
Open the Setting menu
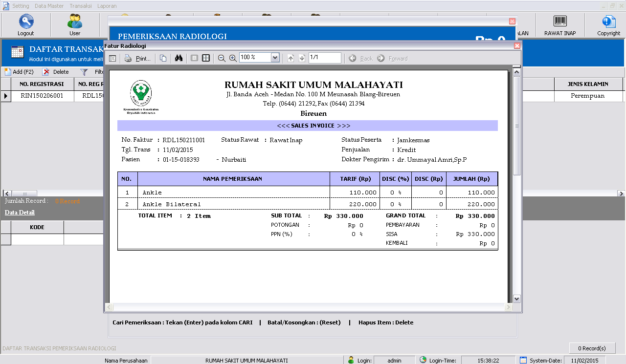pyautogui.click(x=21, y=6)
